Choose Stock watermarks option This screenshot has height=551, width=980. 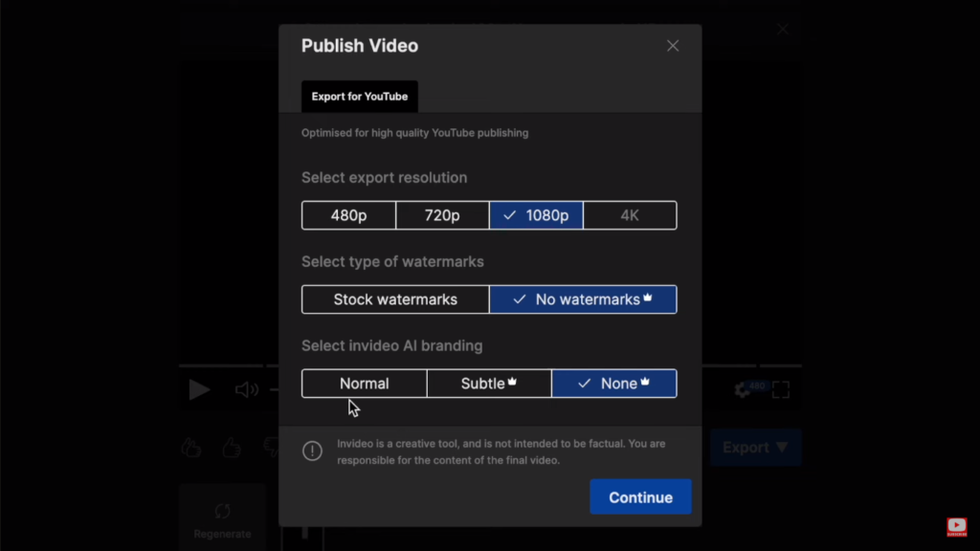pos(394,299)
